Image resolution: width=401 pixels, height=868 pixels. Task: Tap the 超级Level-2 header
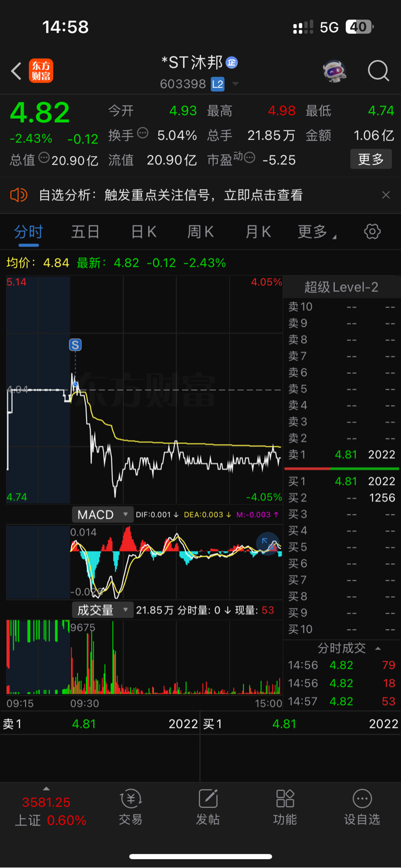[x=341, y=287]
